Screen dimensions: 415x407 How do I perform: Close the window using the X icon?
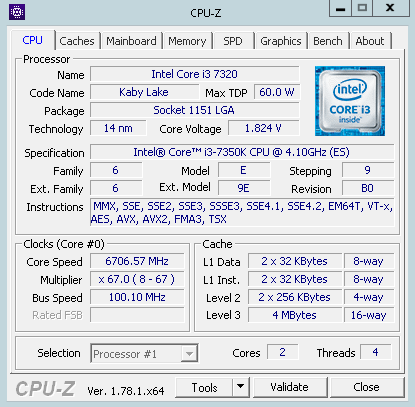390,8
